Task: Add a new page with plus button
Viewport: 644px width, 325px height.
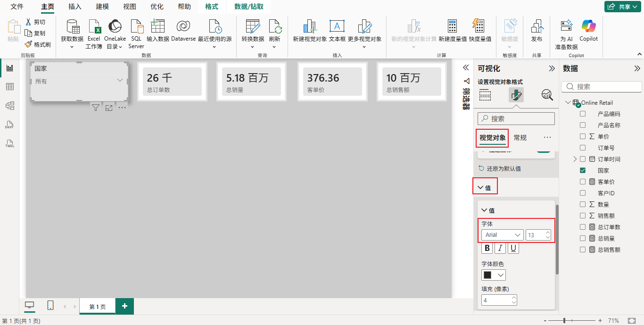Action: pyautogui.click(x=124, y=306)
